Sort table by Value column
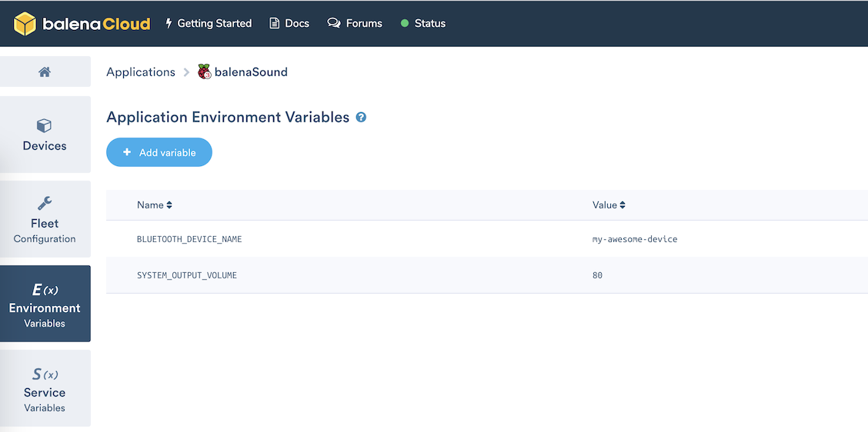This screenshot has width=868, height=432. pyautogui.click(x=609, y=204)
